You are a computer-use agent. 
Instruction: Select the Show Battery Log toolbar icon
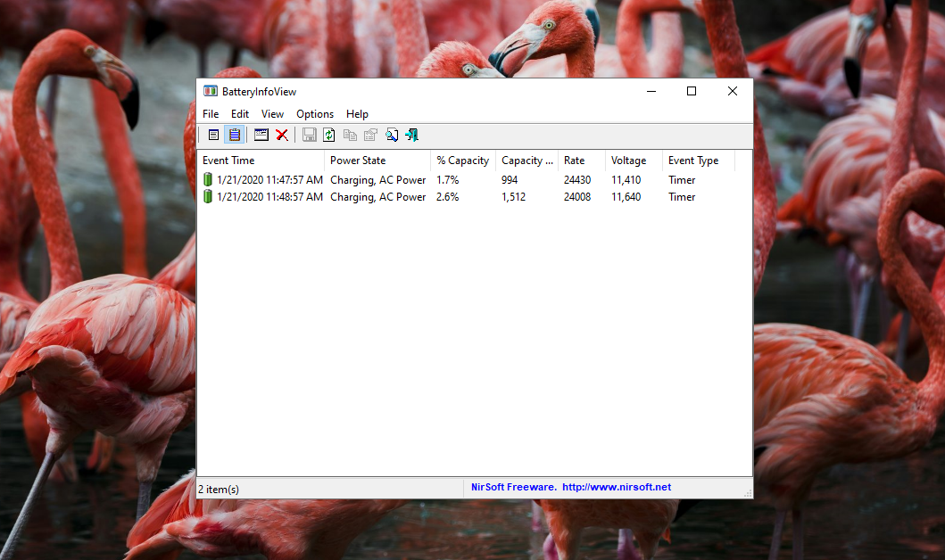click(234, 135)
